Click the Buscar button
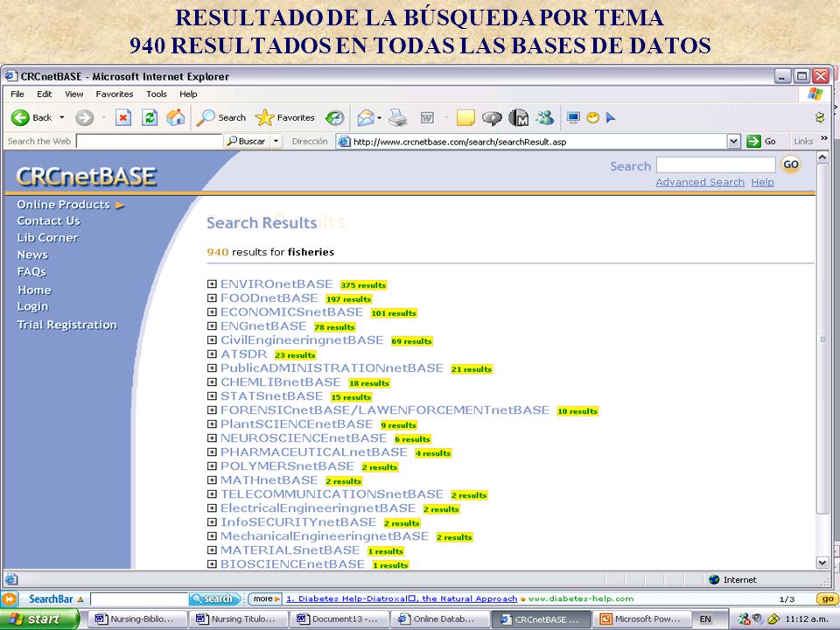840x630 pixels. click(247, 141)
